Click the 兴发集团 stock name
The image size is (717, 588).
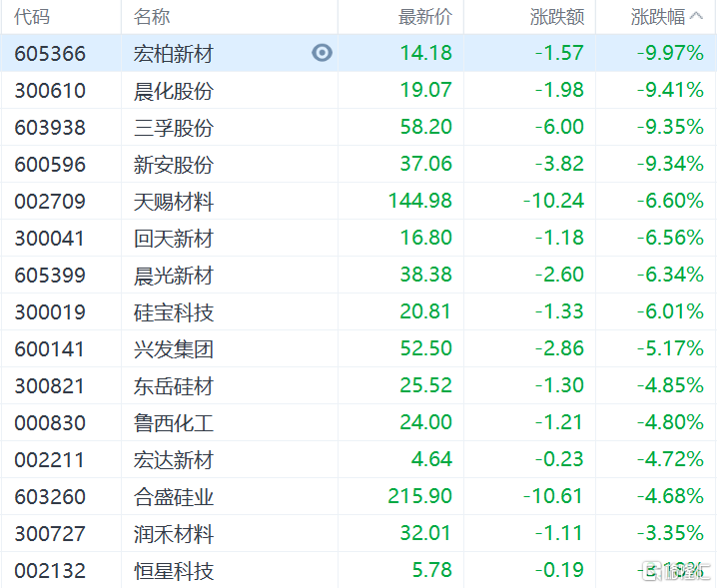[x=174, y=349]
